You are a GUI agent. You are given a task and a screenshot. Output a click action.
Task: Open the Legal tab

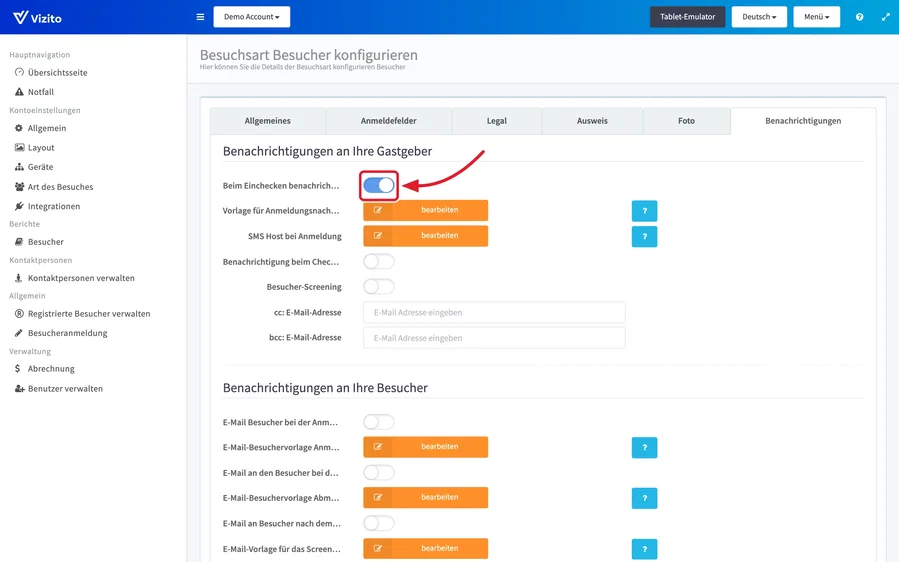tap(497, 121)
